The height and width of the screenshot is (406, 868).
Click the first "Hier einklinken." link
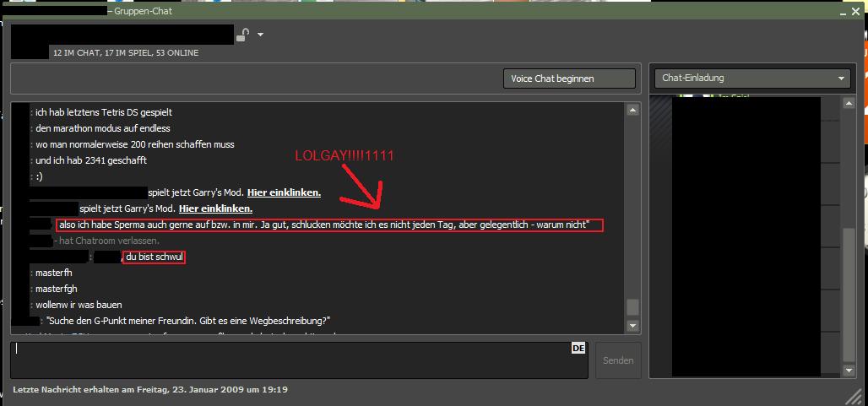tap(284, 192)
